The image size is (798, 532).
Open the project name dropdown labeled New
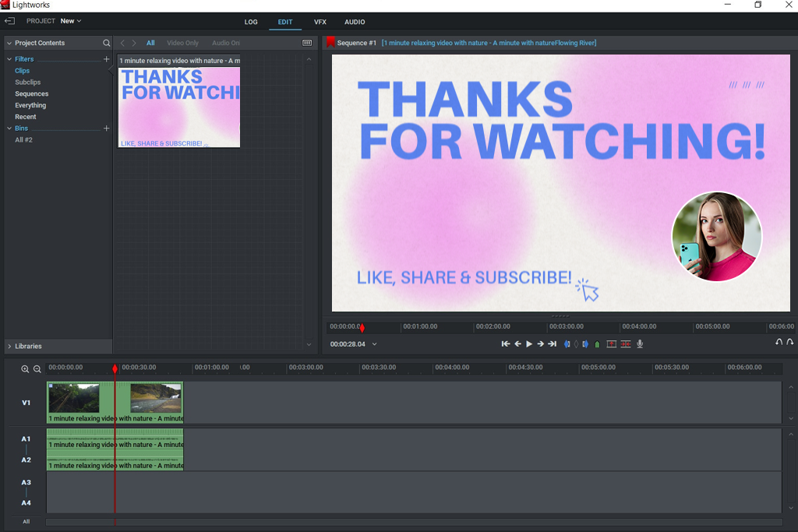pyautogui.click(x=71, y=21)
